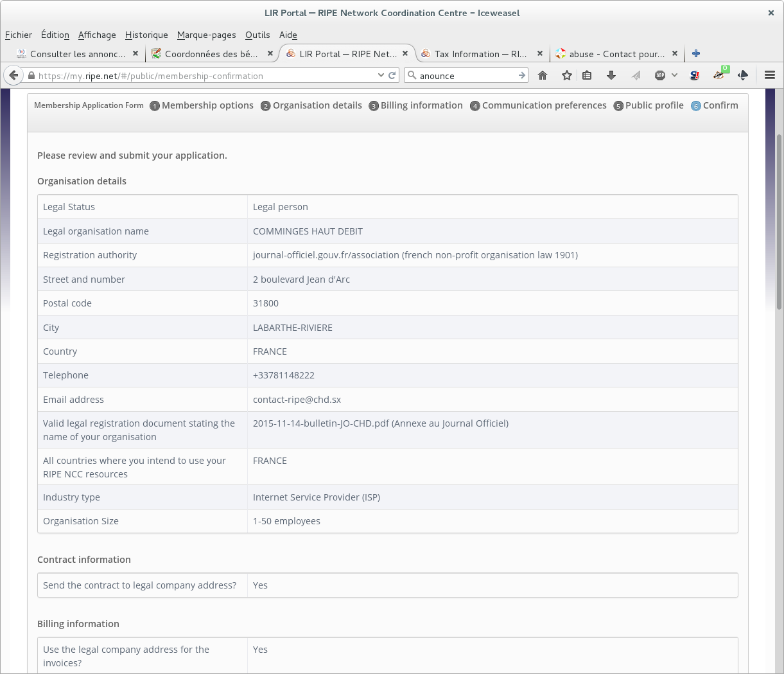Click the LIR Portal tab favicon
Image resolution: width=784 pixels, height=674 pixels.
[x=291, y=54]
